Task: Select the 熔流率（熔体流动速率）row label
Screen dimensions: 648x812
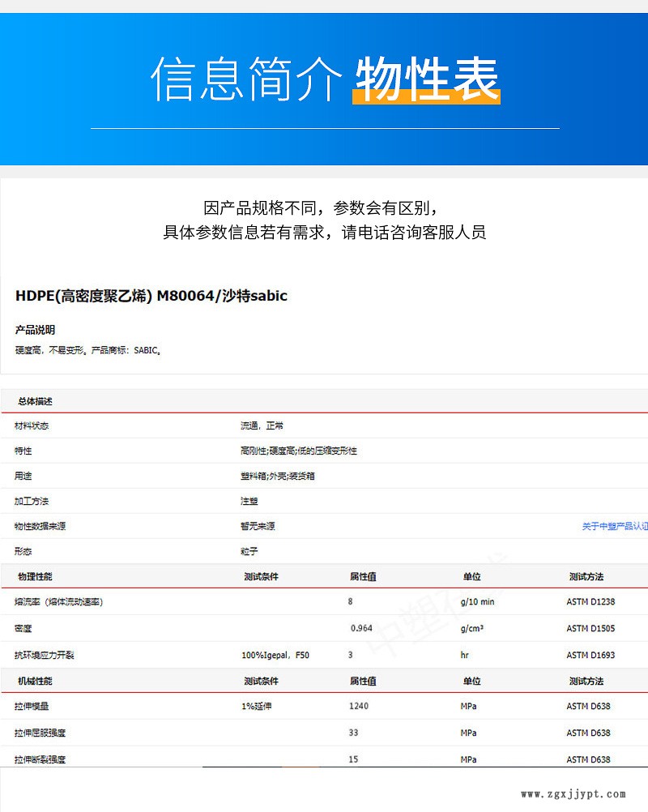Action: coord(59,602)
